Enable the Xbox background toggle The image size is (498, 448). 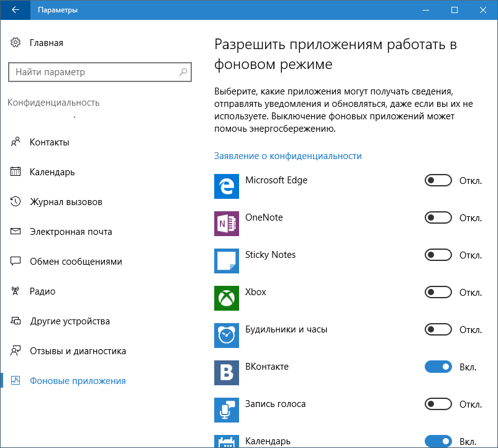pyautogui.click(x=438, y=292)
